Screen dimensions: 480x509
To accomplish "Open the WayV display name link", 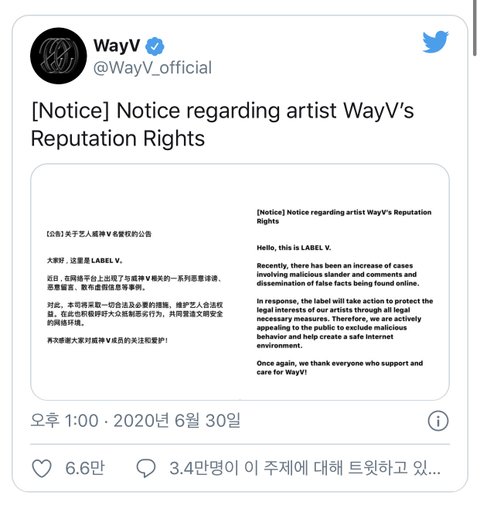I will (x=117, y=46).
